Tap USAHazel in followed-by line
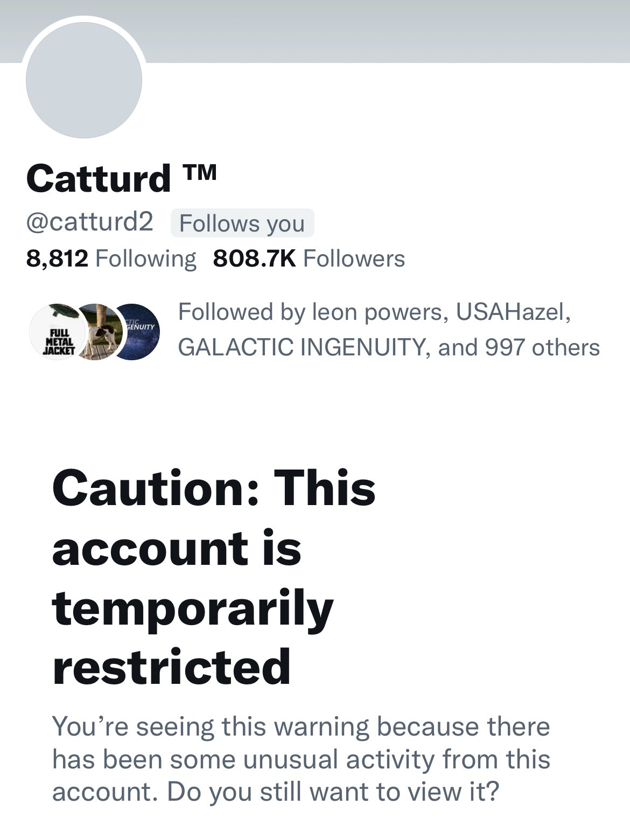 (x=510, y=312)
